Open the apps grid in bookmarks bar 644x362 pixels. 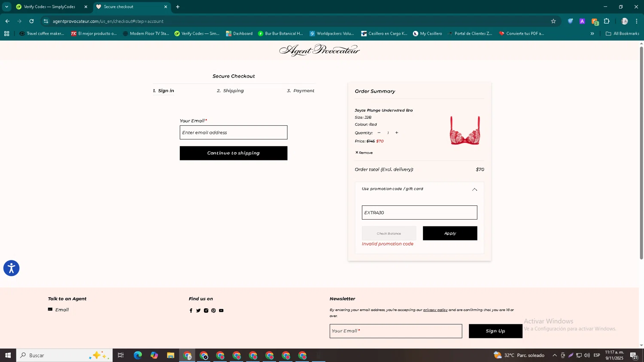[x=6, y=33]
